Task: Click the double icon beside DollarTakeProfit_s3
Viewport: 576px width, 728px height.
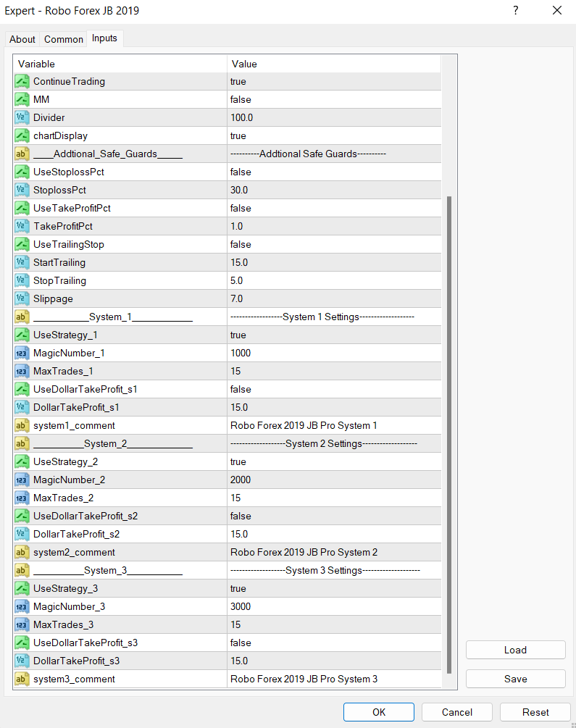Action: coord(22,661)
